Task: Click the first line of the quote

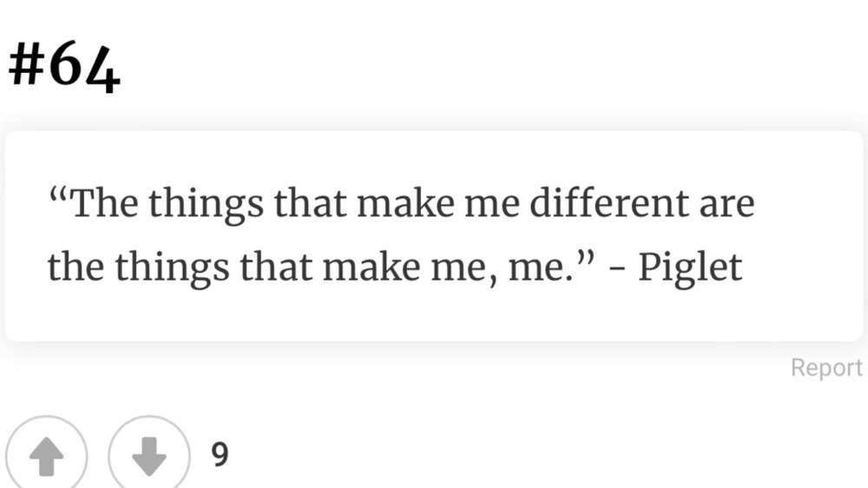Action: click(x=401, y=205)
